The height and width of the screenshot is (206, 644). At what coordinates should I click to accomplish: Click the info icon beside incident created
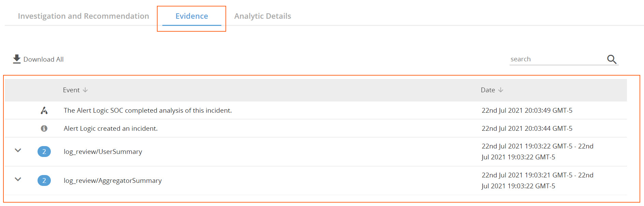point(44,128)
